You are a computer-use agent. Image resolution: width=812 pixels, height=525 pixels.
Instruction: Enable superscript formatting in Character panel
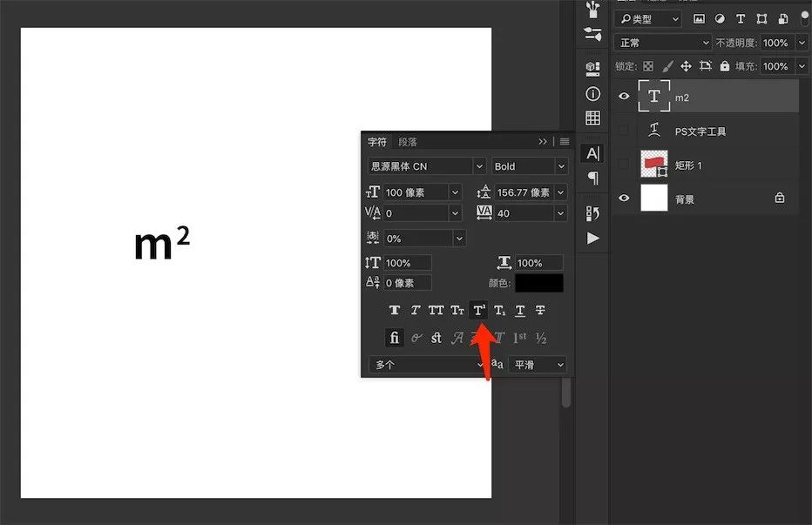[477, 309]
